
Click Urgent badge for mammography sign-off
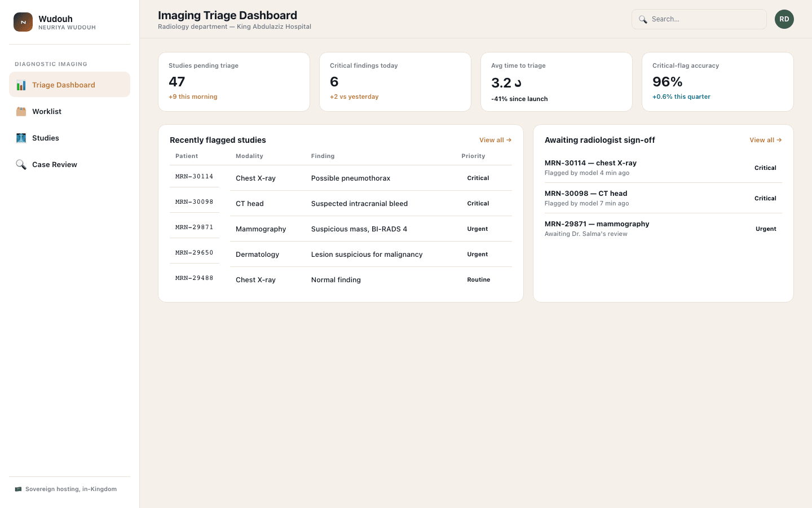tap(766, 229)
